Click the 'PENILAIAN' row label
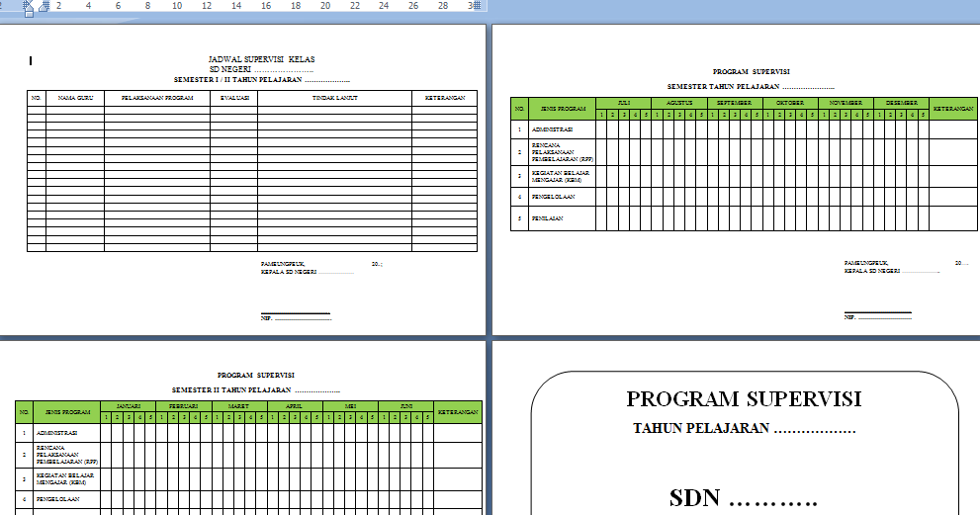Screen dimensions: 980x515 [x=548, y=218]
